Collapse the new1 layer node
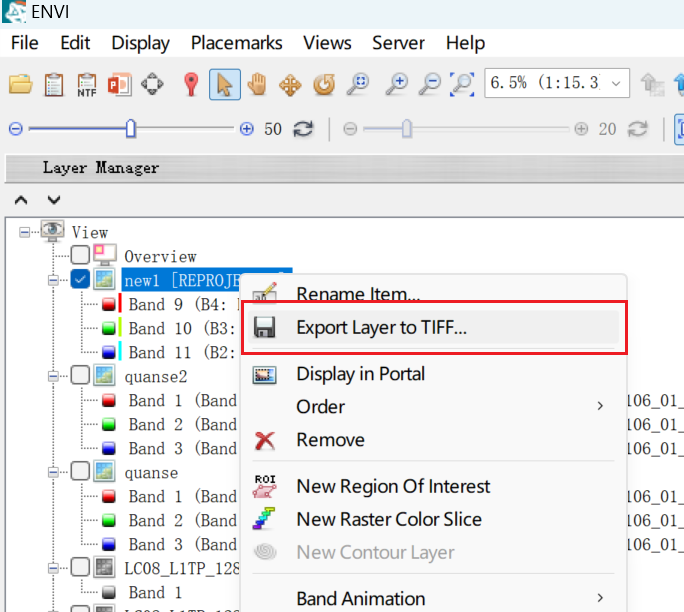684x612 pixels. click(x=53, y=280)
